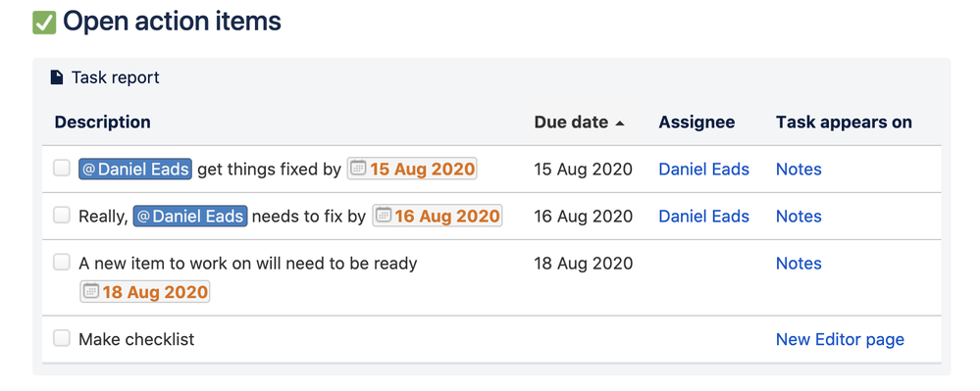The image size is (980, 391).
Task: Click the Due date column header text
Action: (x=571, y=122)
